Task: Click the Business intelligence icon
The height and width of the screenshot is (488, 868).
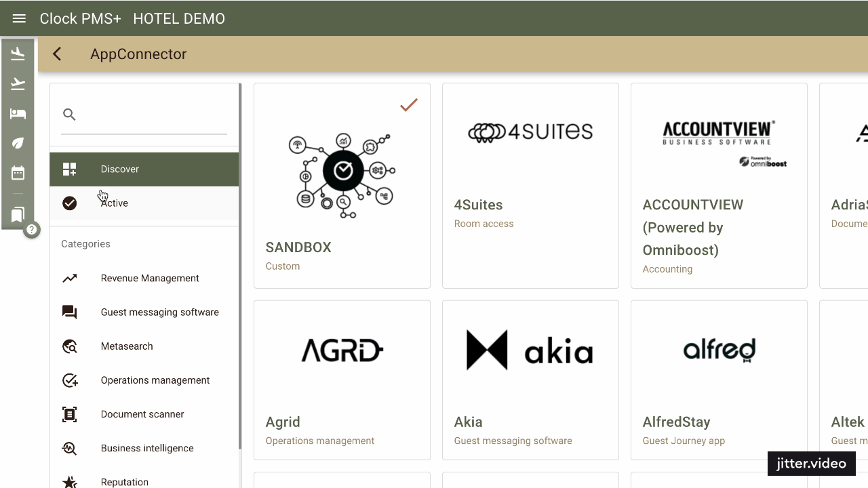Action: [69, 448]
